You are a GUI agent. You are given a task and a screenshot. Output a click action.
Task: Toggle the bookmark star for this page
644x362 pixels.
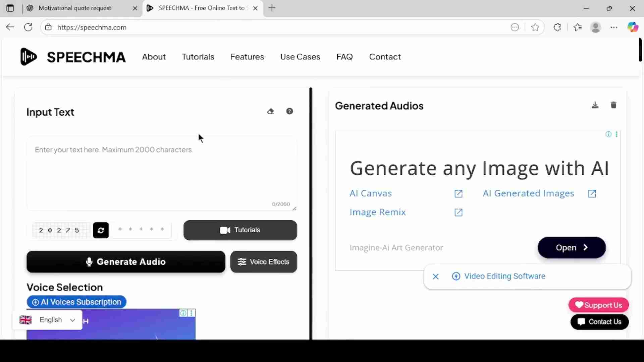pos(535,27)
